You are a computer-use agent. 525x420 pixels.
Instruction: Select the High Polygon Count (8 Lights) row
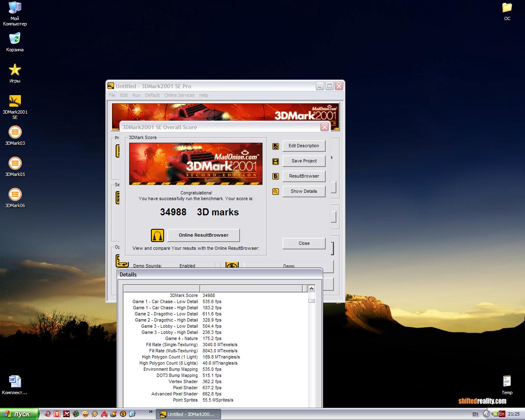(215, 363)
